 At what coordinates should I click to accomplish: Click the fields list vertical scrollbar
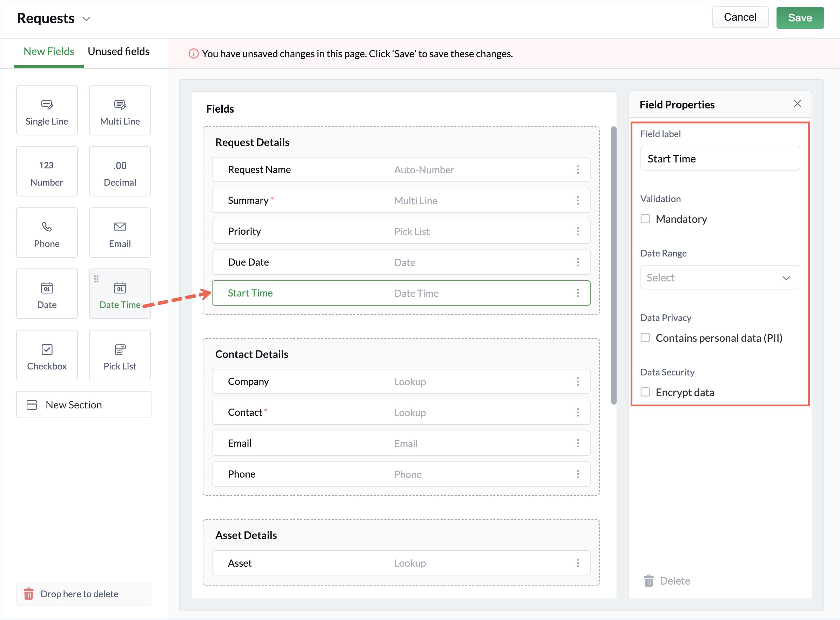point(614,265)
